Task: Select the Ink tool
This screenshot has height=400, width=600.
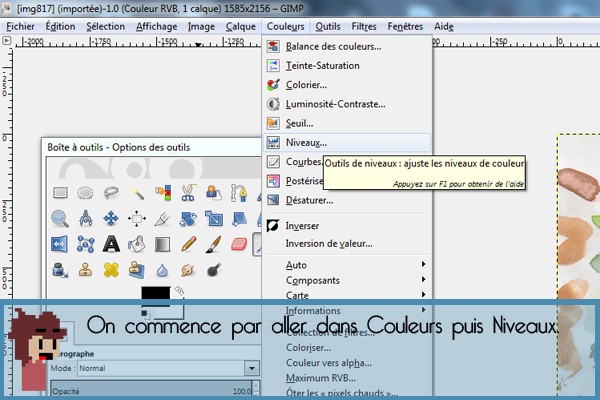Action: (x=60, y=270)
